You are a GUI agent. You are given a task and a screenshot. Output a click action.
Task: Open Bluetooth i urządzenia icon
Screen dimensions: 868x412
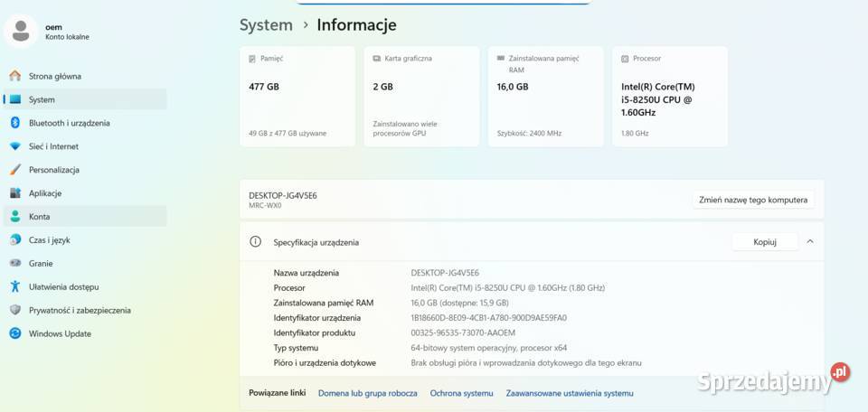click(x=15, y=123)
